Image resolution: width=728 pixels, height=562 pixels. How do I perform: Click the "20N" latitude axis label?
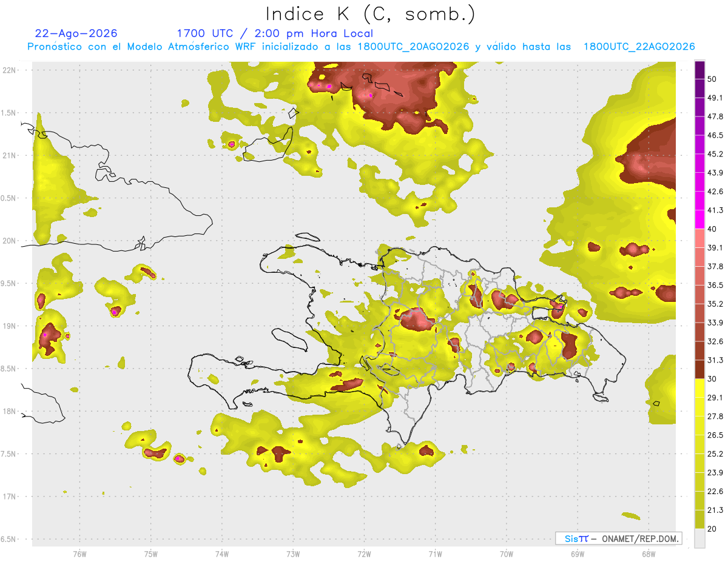(9, 241)
